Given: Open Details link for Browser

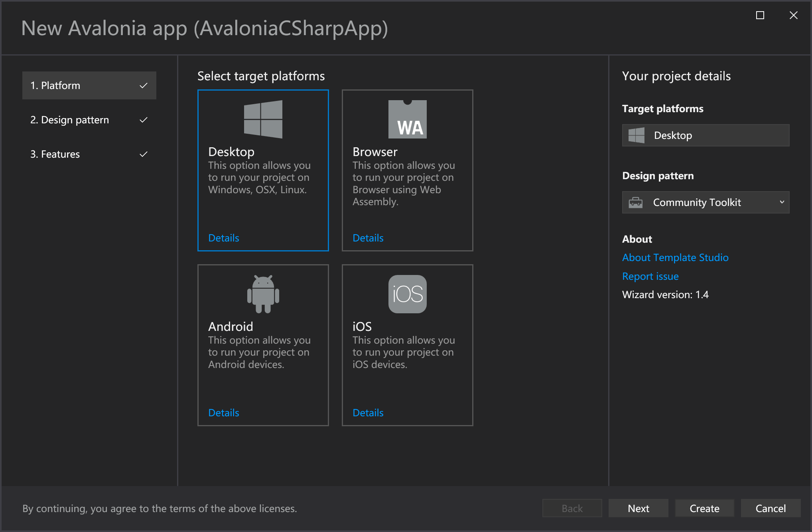Looking at the screenshot, I should (x=368, y=238).
